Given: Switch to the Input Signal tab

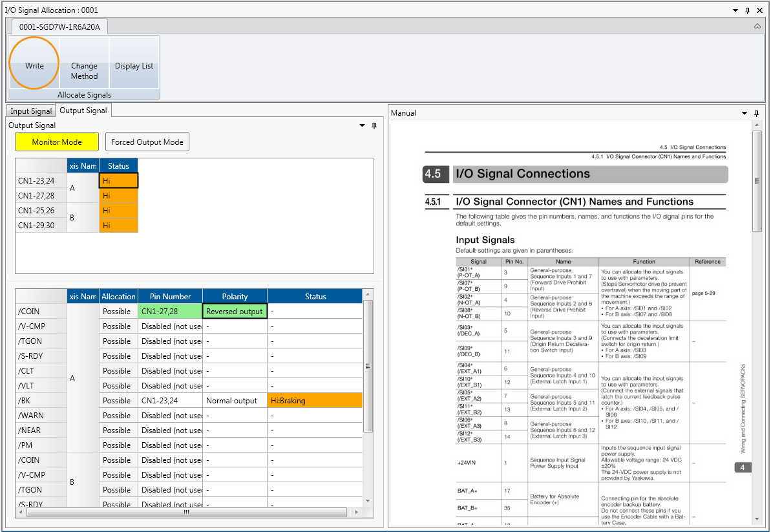Looking at the screenshot, I should point(31,111).
